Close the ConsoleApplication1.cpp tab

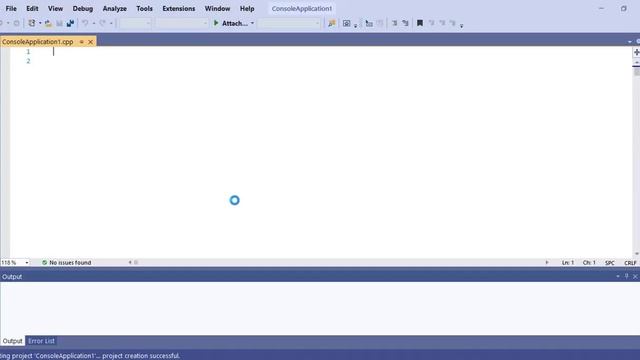tap(91, 42)
